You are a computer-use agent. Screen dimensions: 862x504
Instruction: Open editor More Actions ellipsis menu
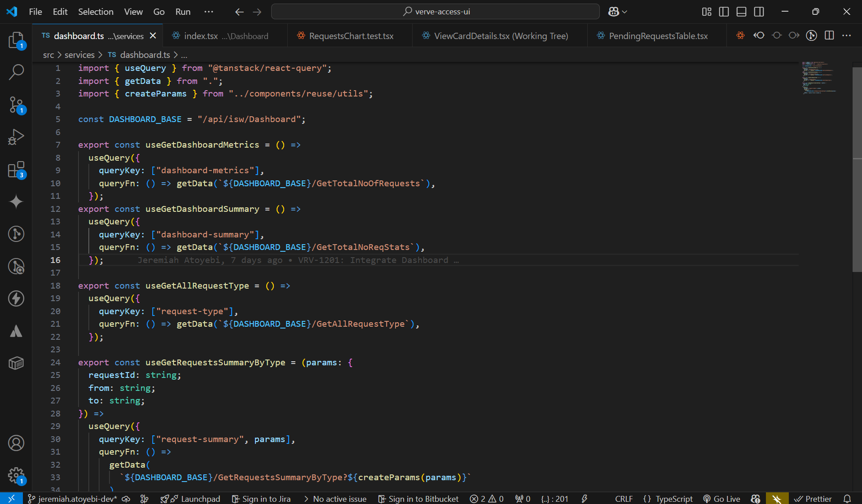pyautogui.click(x=847, y=35)
